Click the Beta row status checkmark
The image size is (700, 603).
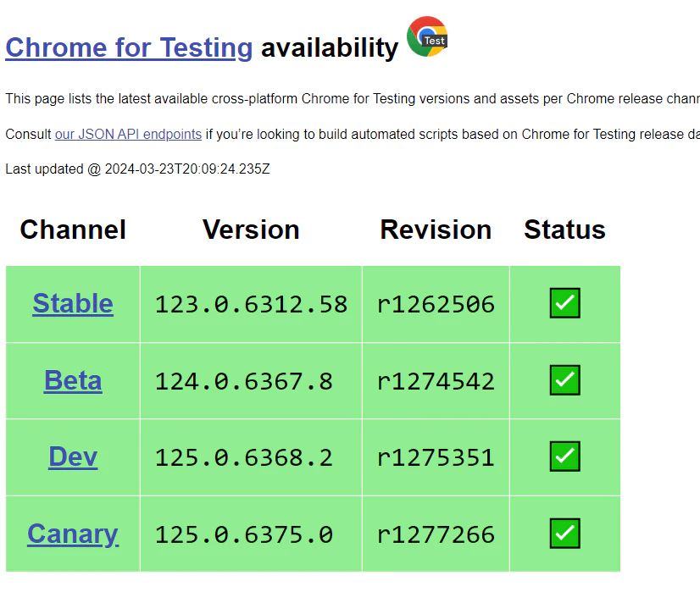[x=564, y=380]
